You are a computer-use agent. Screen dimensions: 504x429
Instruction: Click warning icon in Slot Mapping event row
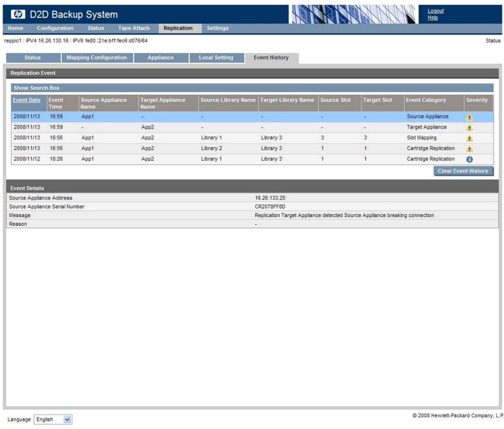click(x=470, y=138)
